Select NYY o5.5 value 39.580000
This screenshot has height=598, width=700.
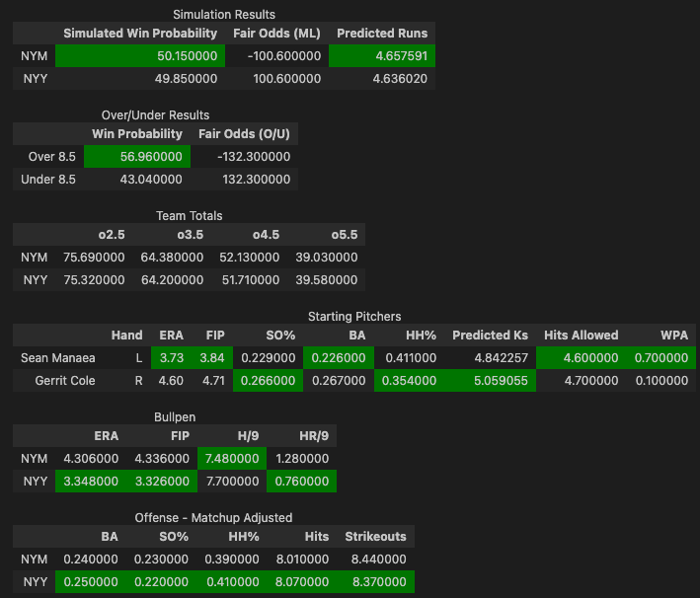[x=327, y=280]
